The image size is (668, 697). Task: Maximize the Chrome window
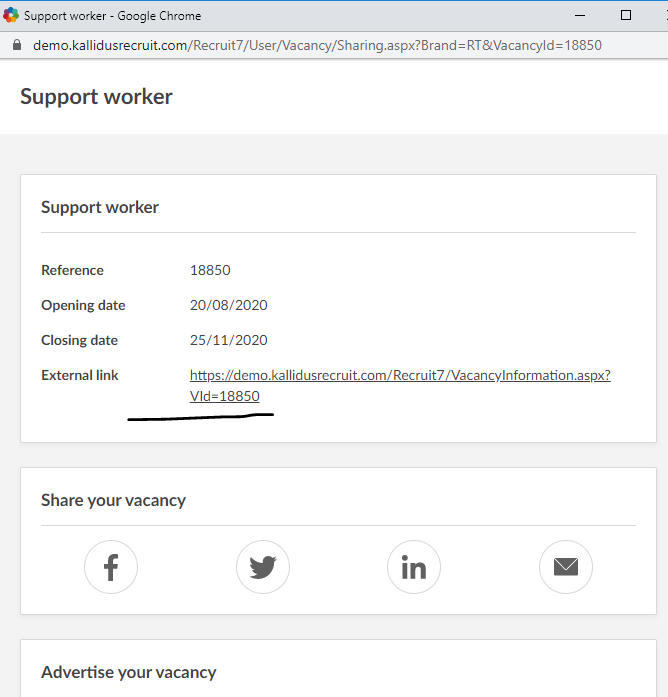[x=626, y=16]
